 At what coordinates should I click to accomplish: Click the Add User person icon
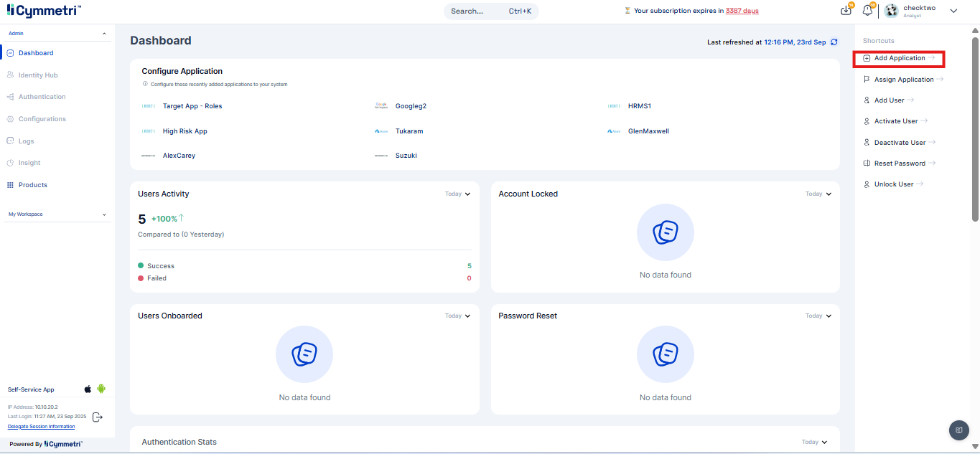tap(867, 100)
